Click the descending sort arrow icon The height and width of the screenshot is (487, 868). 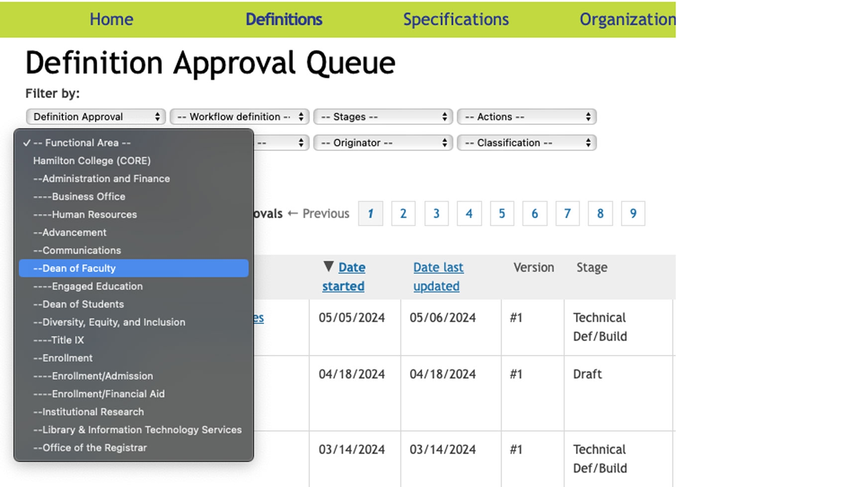tap(328, 266)
